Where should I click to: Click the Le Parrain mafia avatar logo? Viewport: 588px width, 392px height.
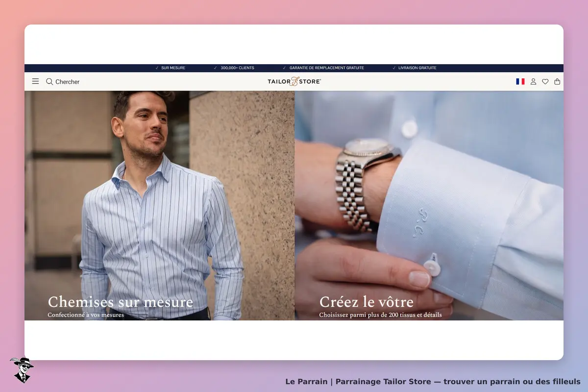point(22,370)
